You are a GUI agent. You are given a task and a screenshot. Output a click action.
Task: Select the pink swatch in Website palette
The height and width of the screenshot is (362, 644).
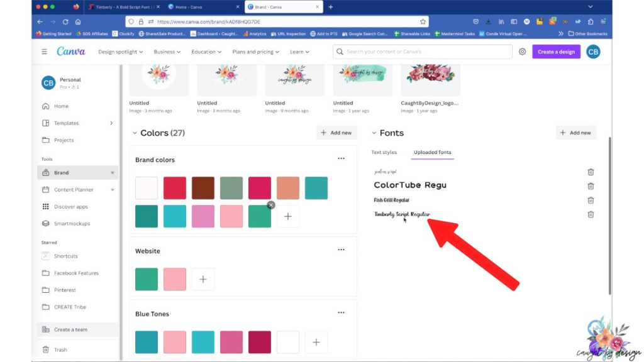point(175,279)
